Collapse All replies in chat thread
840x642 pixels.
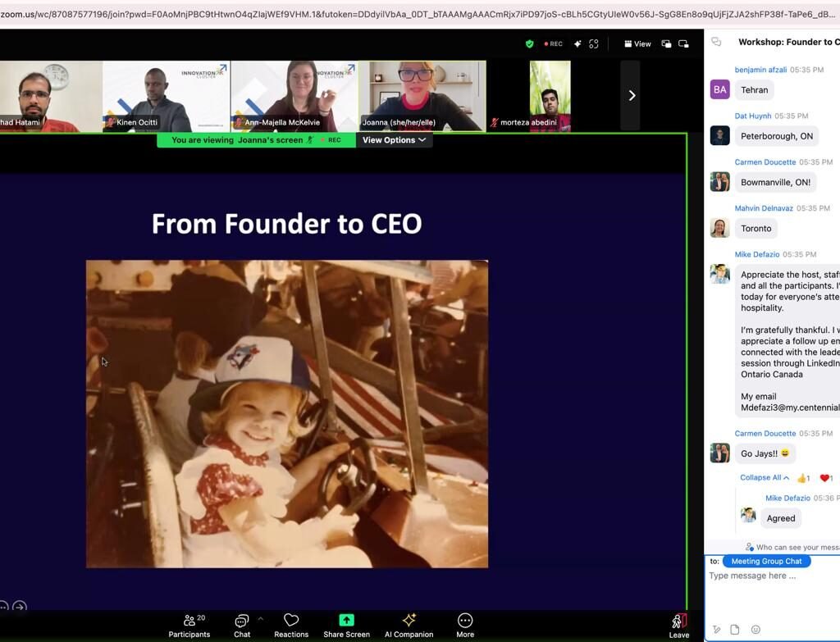[x=765, y=478]
